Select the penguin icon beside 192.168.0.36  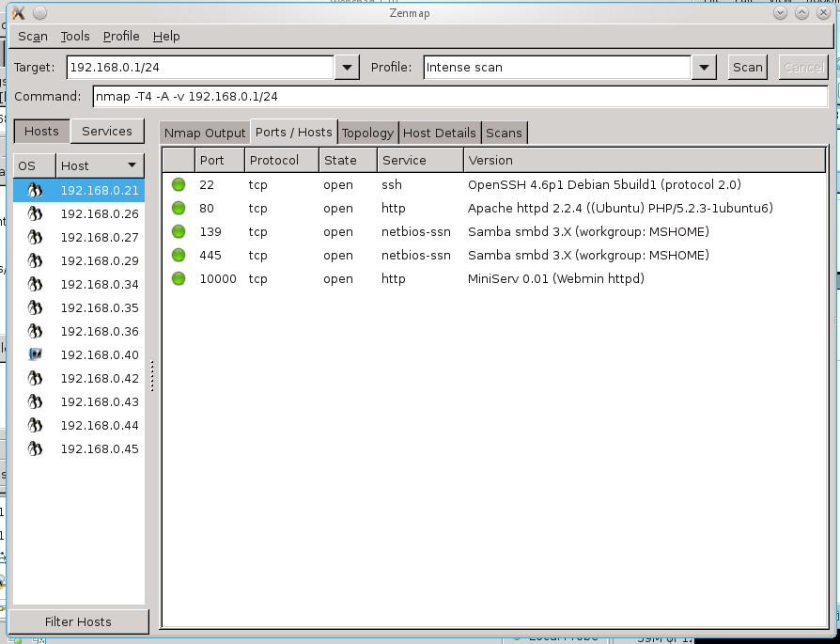tap(34, 331)
